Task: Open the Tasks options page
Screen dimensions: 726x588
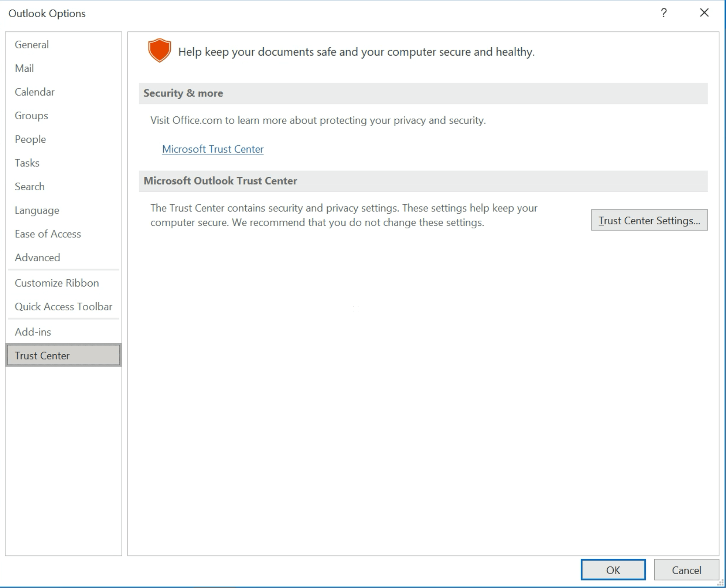Action: (64, 163)
